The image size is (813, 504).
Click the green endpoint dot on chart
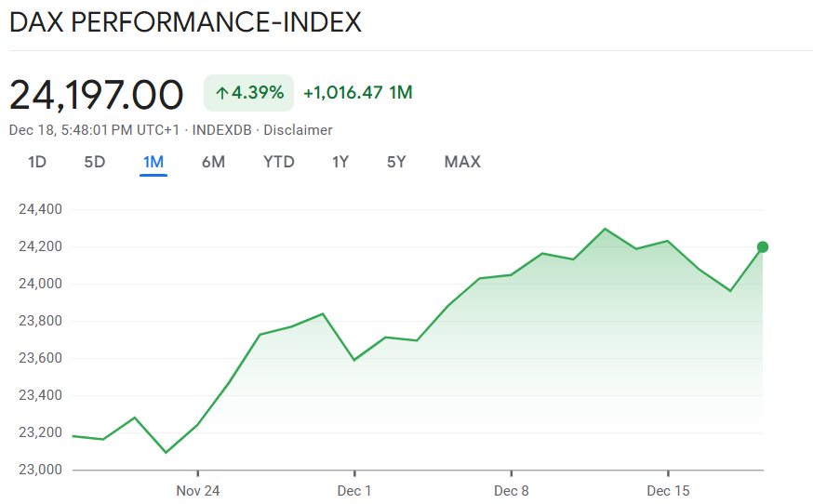pos(763,246)
